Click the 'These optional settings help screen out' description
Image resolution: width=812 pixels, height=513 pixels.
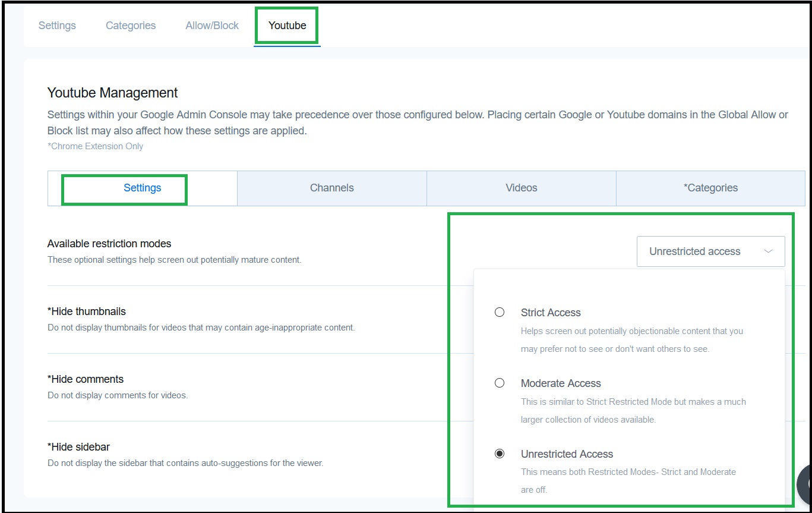tap(174, 260)
